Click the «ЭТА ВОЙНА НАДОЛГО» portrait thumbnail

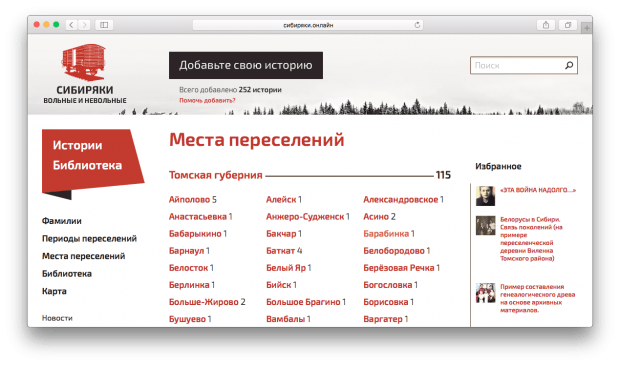[485, 196]
